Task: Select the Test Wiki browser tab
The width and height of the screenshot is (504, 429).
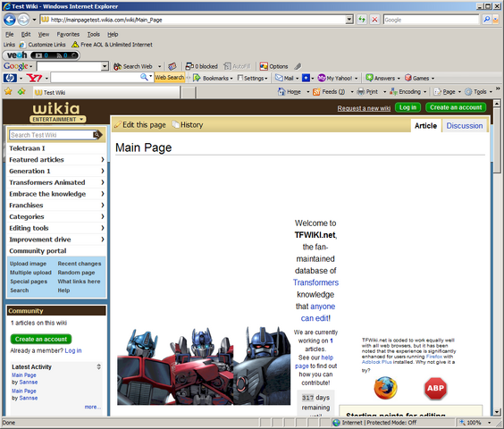Action: (106, 92)
